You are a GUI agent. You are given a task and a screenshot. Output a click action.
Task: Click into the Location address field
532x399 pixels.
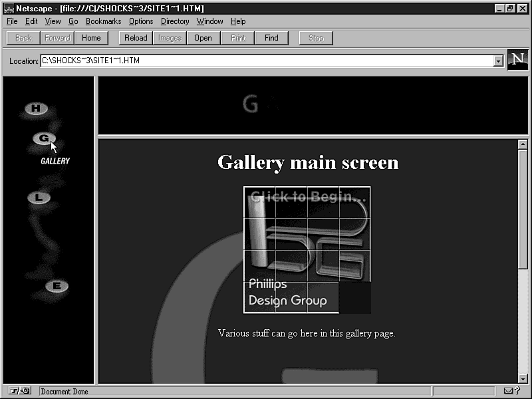[267, 61]
